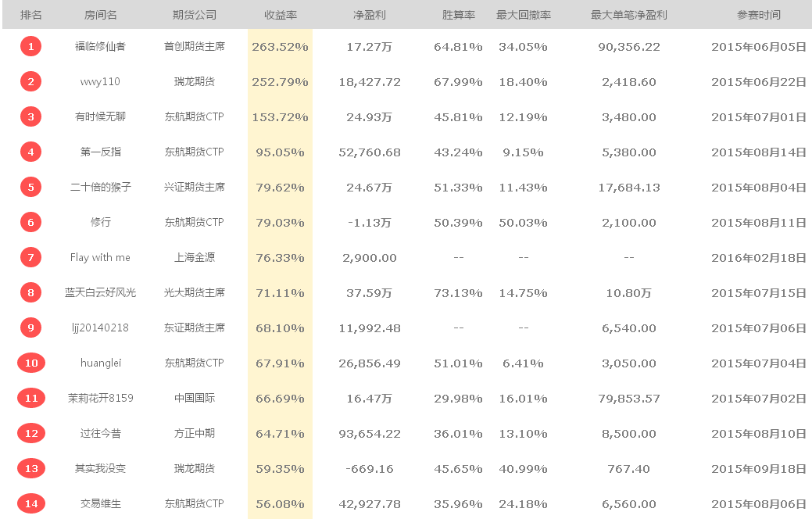The height and width of the screenshot is (519, 812).
Task: Click max drawdown 6.41%
Action: point(523,363)
